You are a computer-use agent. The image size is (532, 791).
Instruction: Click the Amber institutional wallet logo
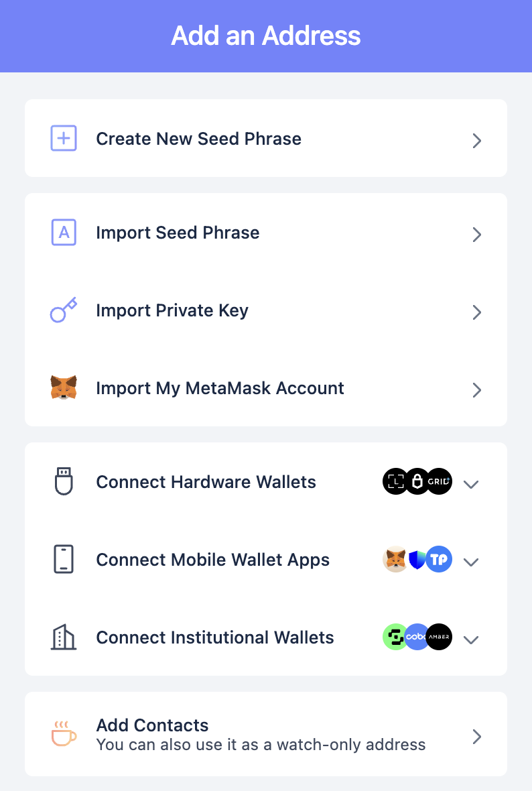click(439, 637)
